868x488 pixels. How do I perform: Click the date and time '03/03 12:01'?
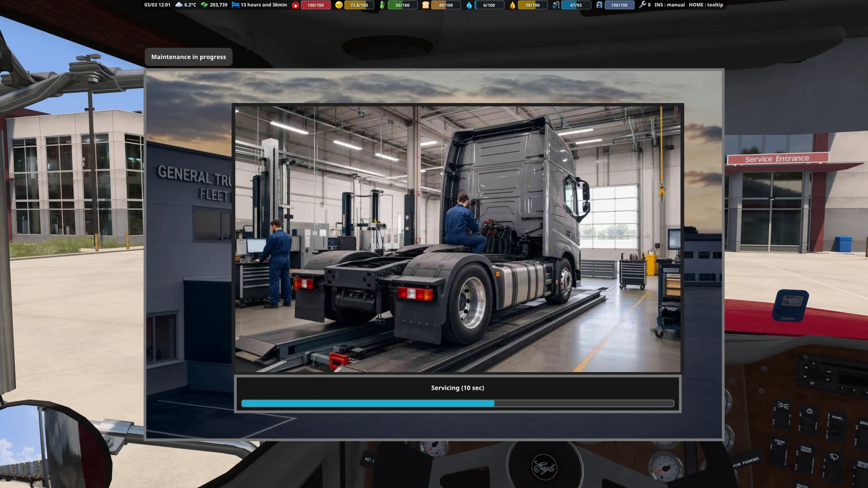tap(157, 5)
